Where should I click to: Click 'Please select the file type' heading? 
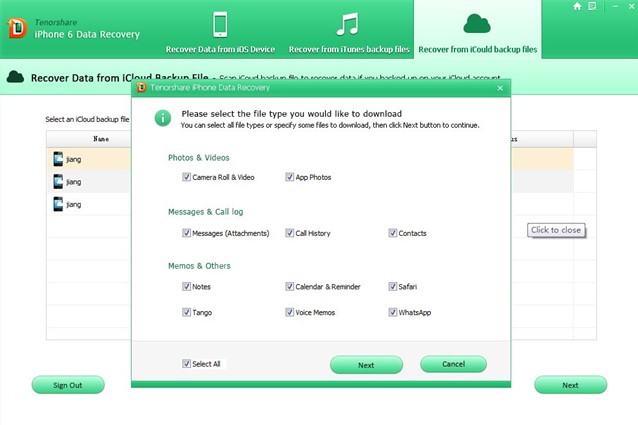click(x=292, y=114)
